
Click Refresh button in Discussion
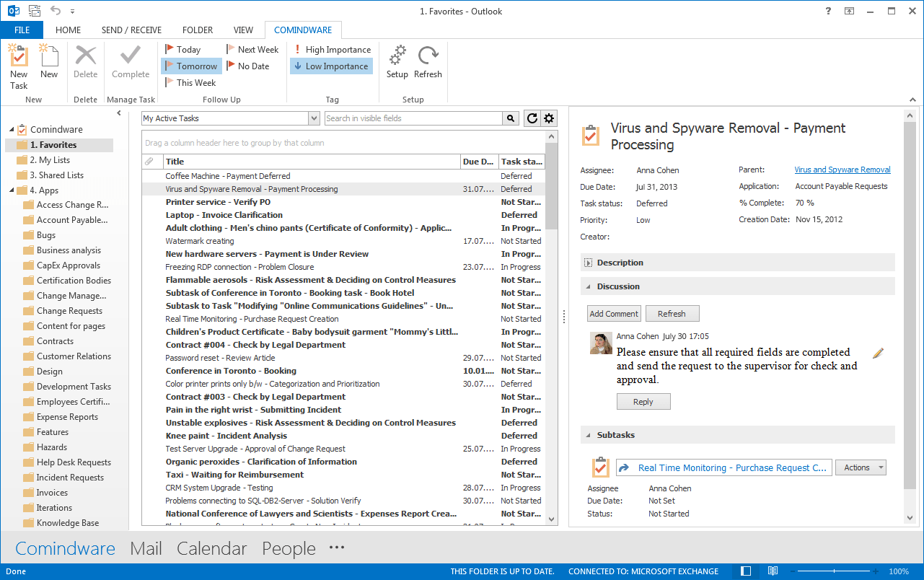[x=672, y=314]
